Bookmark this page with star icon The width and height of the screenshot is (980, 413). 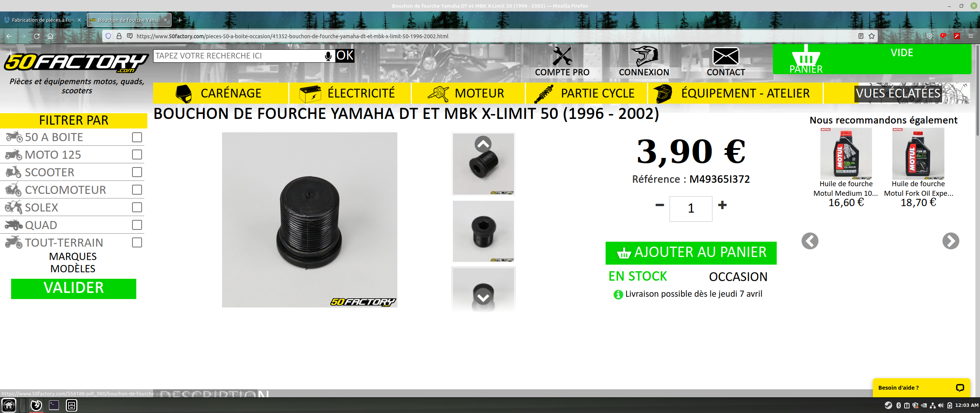(x=872, y=36)
